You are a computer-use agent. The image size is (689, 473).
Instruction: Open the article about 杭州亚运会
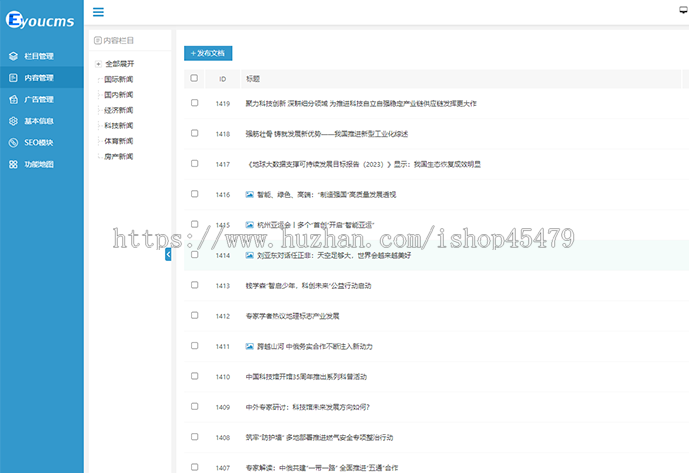pos(315,225)
